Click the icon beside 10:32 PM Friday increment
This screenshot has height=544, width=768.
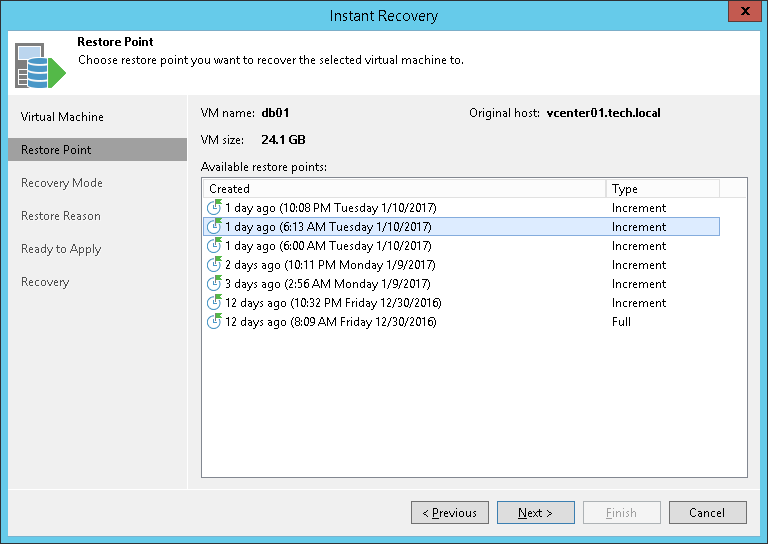click(213, 303)
